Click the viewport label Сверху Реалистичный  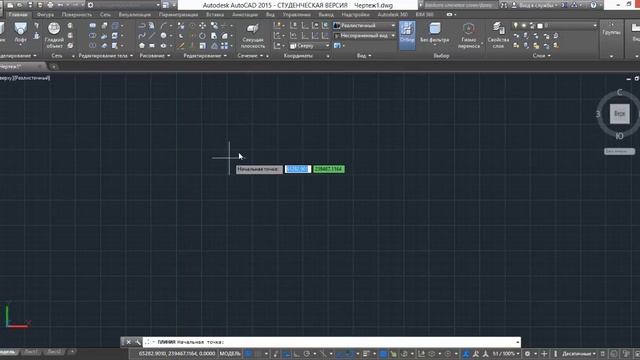[x=25, y=78]
